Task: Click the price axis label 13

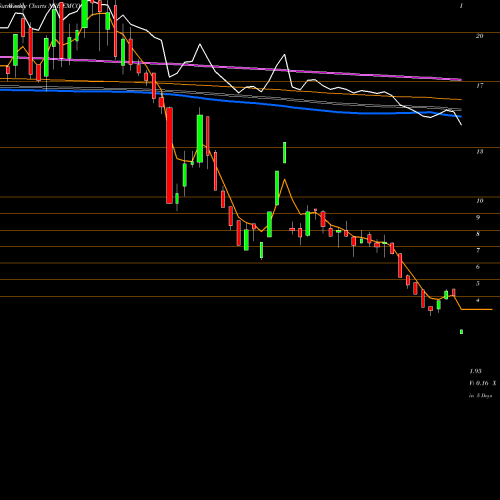Action: pyautogui.click(x=479, y=152)
